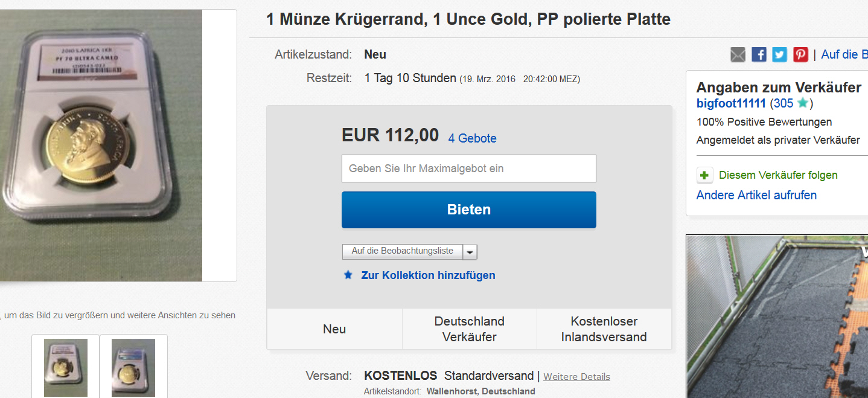868x398 pixels.
Task: Open the watchlist dropdown arrow
Action: 470,252
